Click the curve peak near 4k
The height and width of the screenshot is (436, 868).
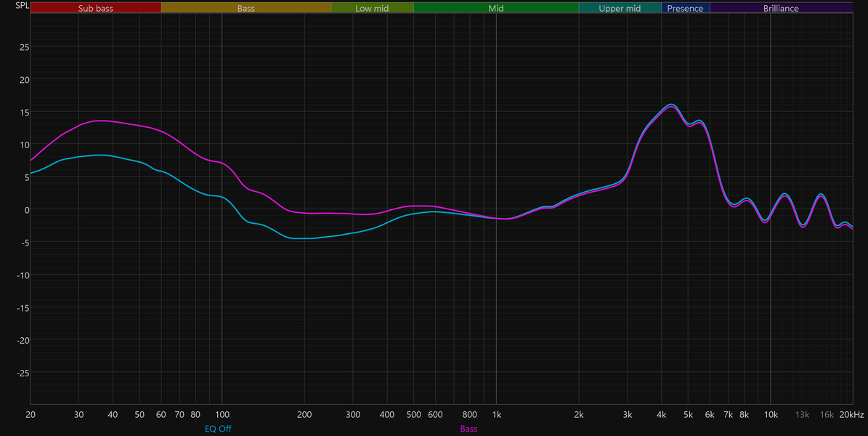coord(671,105)
